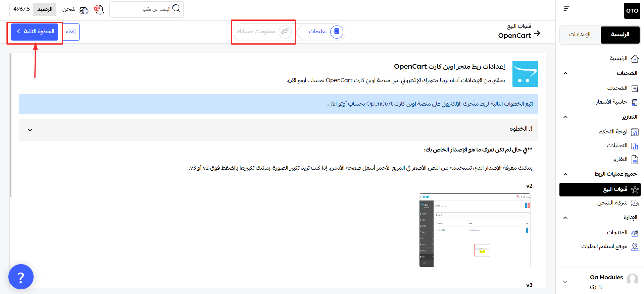Collapse the التقارير sidebar section
The image size is (644, 294).
565,117
